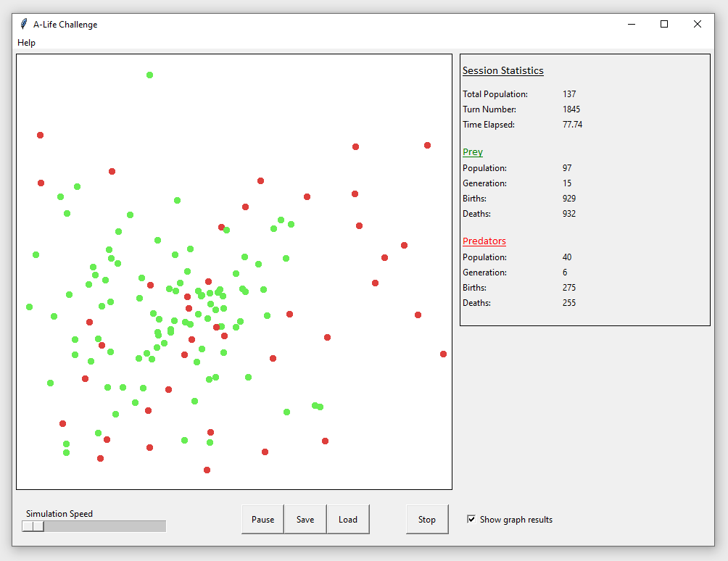Viewport: 728px width, 561px height.
Task: Click the leftmost green prey dot
Action: click(x=29, y=307)
